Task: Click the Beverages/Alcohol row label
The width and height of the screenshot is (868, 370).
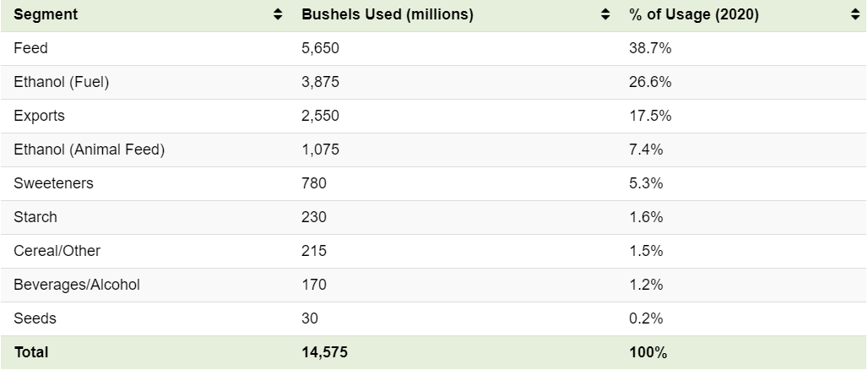Action: pos(77,285)
